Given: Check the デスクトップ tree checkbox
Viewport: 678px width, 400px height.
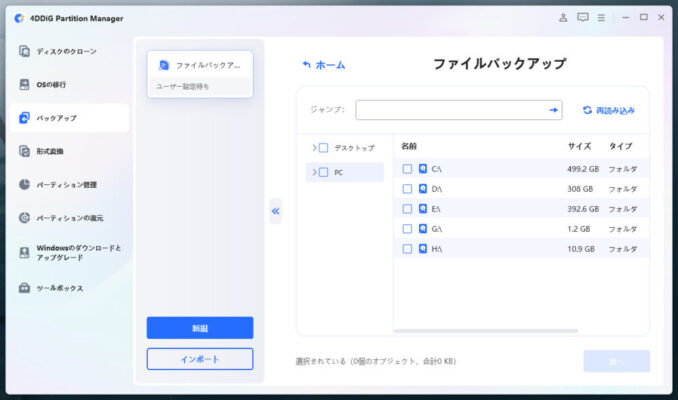Looking at the screenshot, I should (x=323, y=148).
